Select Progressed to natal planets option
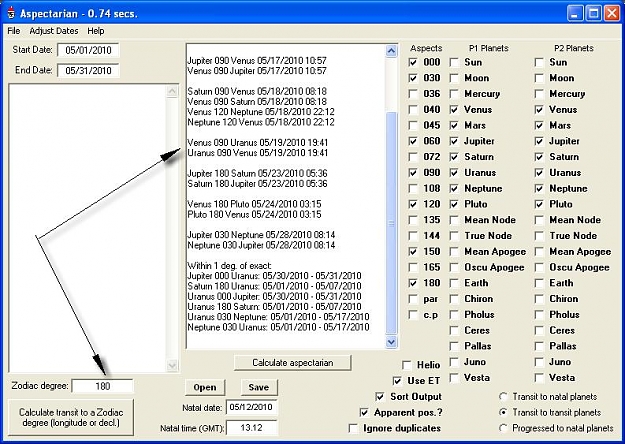The image size is (625, 444). click(503, 428)
